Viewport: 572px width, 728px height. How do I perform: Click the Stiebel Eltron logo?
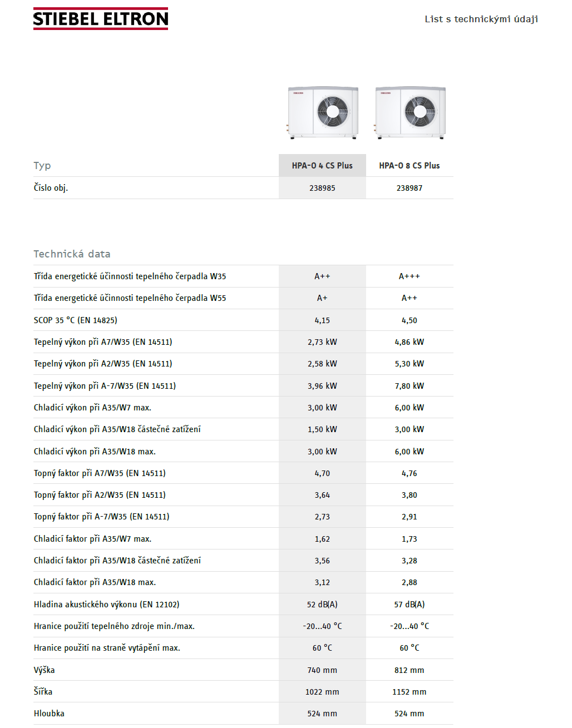[101, 19]
